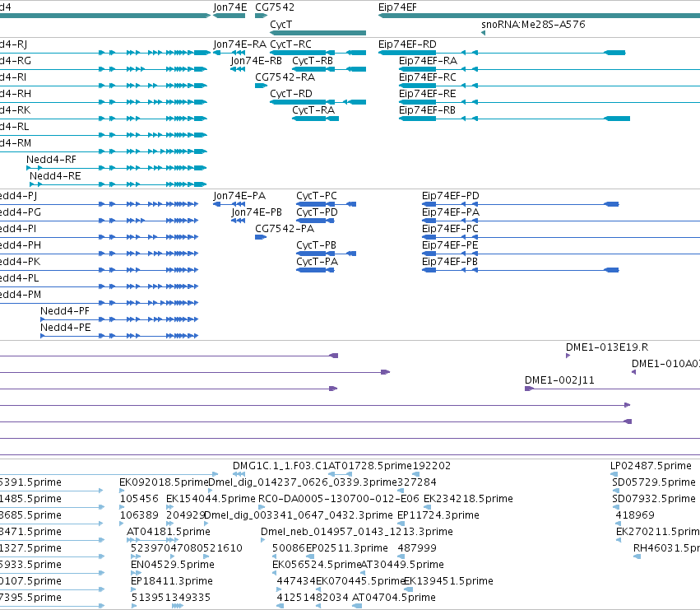Click the thick CycT gene bar

coord(318,33)
